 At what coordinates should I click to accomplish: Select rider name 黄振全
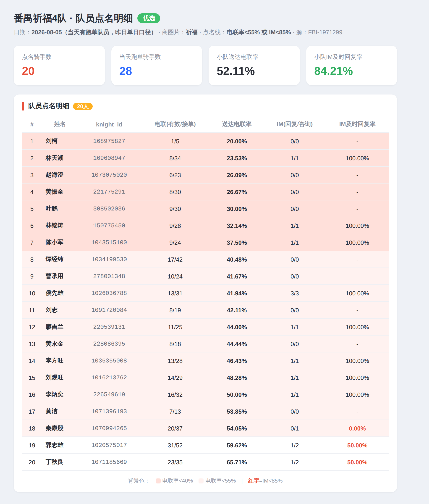coord(55,192)
